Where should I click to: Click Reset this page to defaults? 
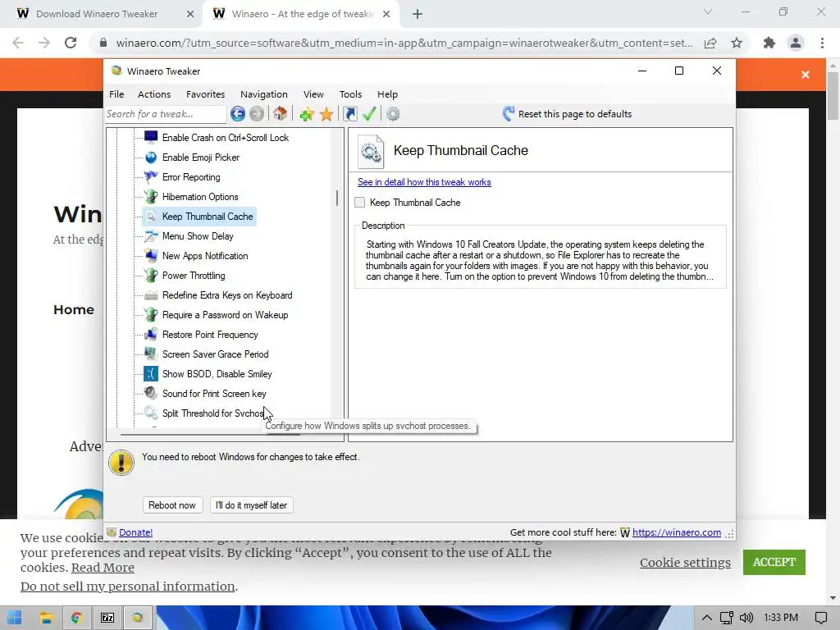point(567,113)
